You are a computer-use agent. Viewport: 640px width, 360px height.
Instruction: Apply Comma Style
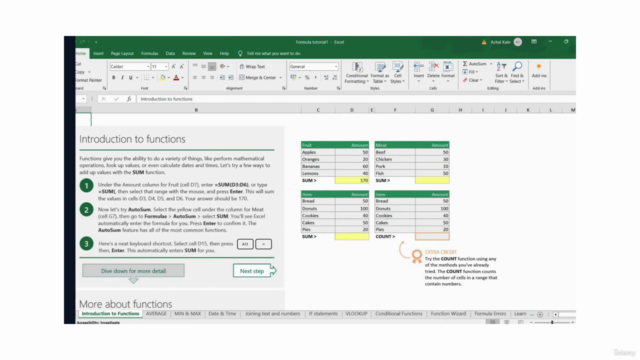point(315,78)
